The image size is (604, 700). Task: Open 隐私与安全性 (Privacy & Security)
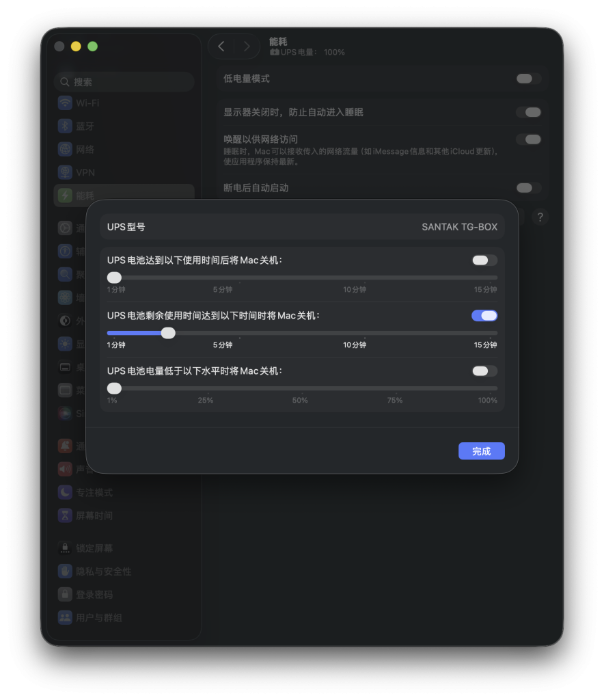(102, 571)
